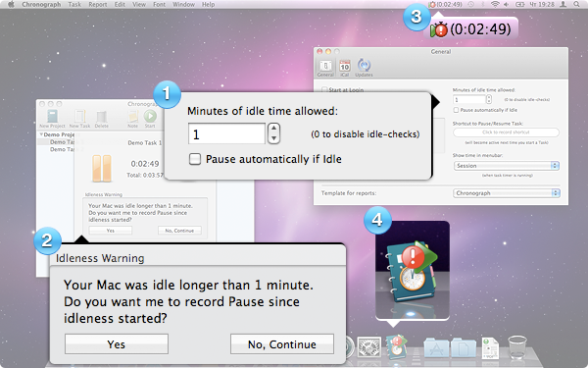
Task: Tick Pause automatically if Idle in General window
Action: pos(456,110)
